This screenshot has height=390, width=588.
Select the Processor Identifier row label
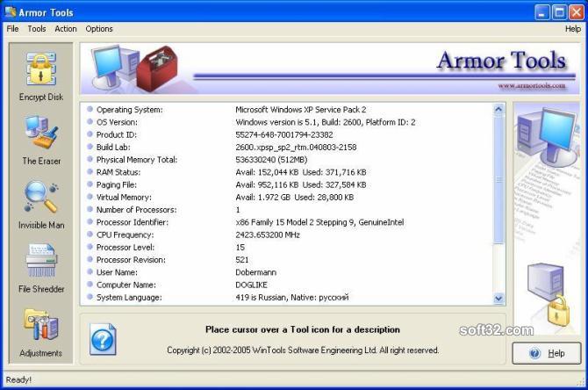(x=133, y=222)
